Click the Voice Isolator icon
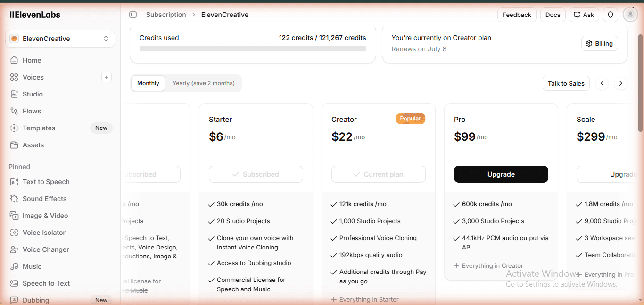Viewport: 644px width, 305px height. (x=14, y=233)
